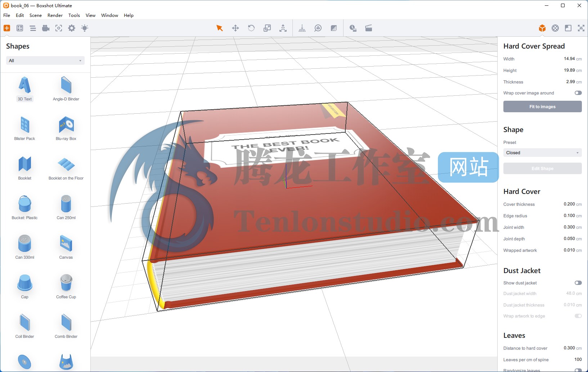
Task: Click the clapperboard animation icon
Action: [x=369, y=28]
